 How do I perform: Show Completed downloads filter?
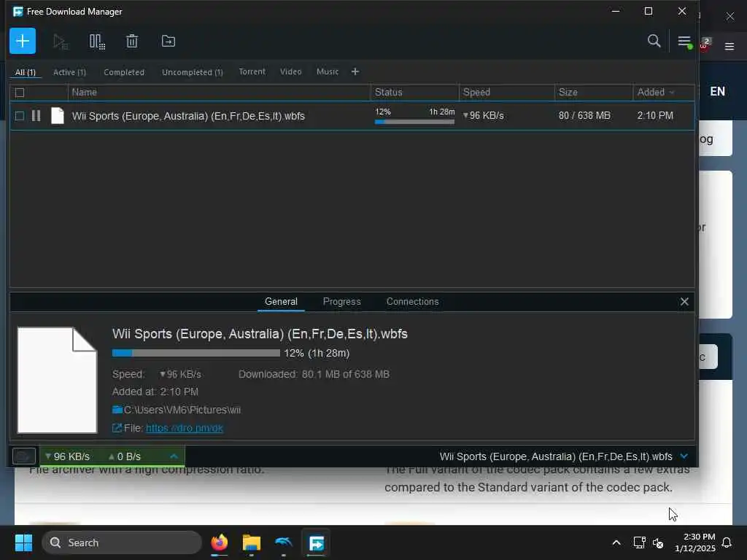point(124,72)
